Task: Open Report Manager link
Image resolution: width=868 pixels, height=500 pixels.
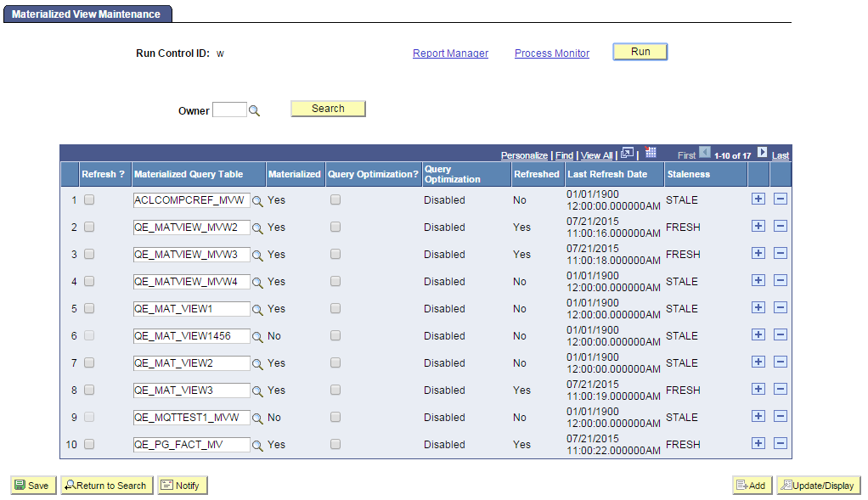Action: tap(450, 53)
